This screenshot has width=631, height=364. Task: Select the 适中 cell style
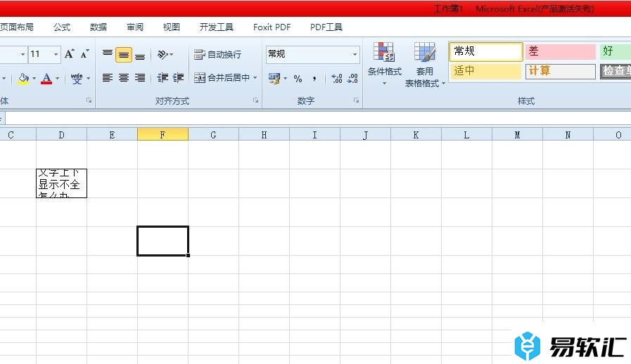(x=485, y=71)
